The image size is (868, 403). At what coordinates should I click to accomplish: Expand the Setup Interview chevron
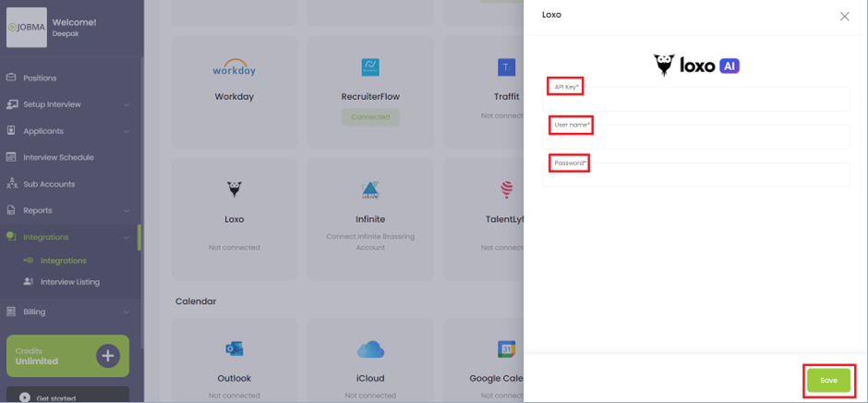pyautogui.click(x=127, y=104)
